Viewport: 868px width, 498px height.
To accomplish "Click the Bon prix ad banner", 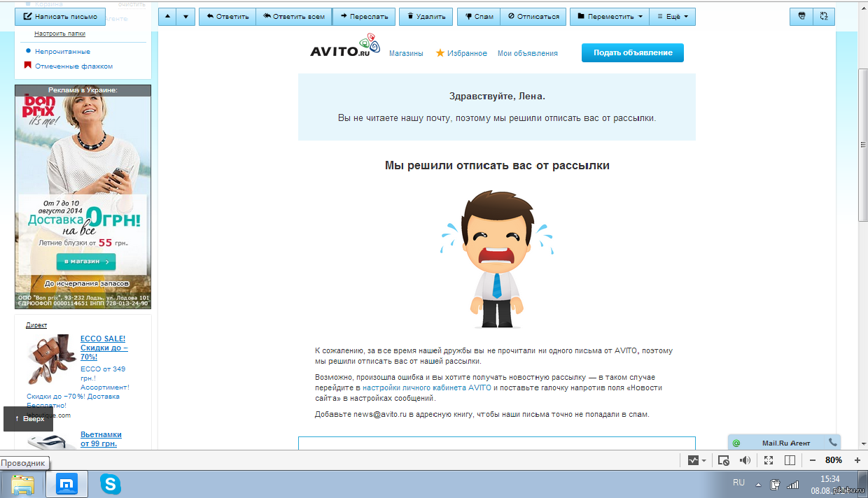I will pyautogui.click(x=83, y=197).
